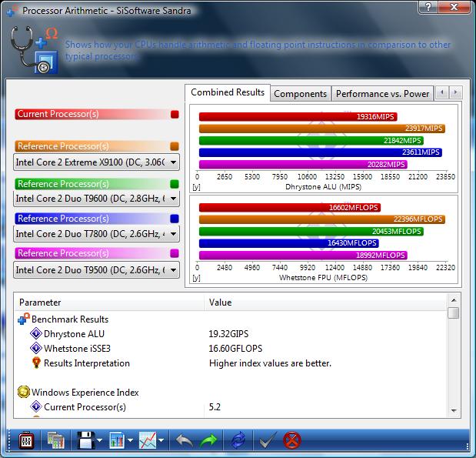This screenshot has width=476, height=458.
Task: Click the Current Processor(s) list diamond icon
Action: [36, 406]
